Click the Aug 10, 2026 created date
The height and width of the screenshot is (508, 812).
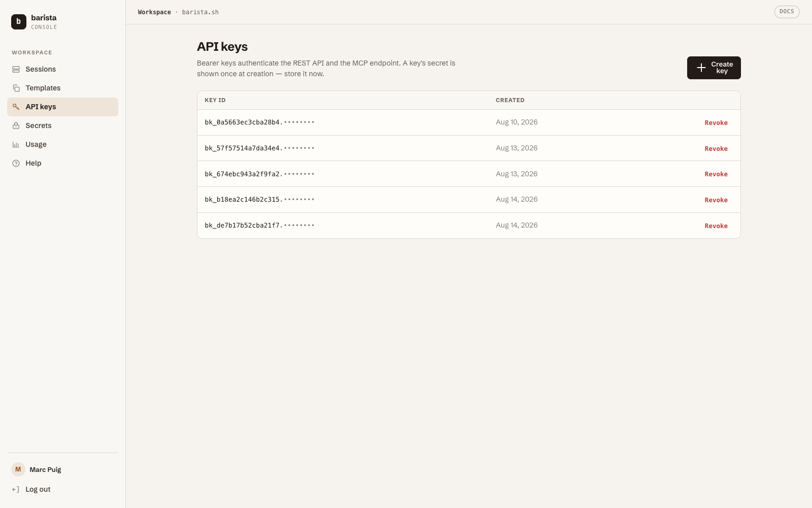[x=517, y=122]
